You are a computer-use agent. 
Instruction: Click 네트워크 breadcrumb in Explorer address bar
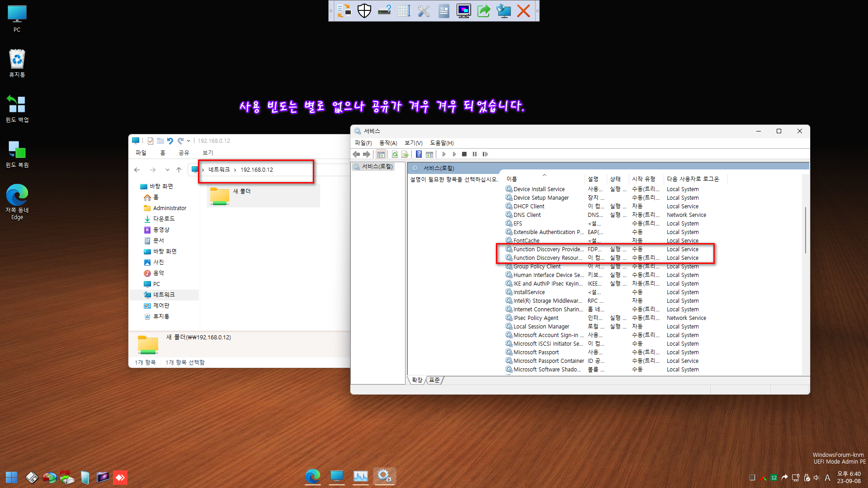point(219,170)
